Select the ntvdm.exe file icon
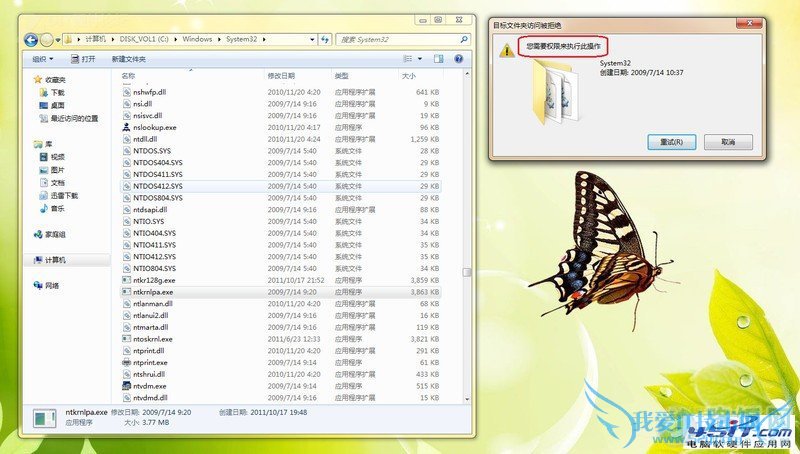The height and width of the screenshot is (454, 800). [127, 386]
